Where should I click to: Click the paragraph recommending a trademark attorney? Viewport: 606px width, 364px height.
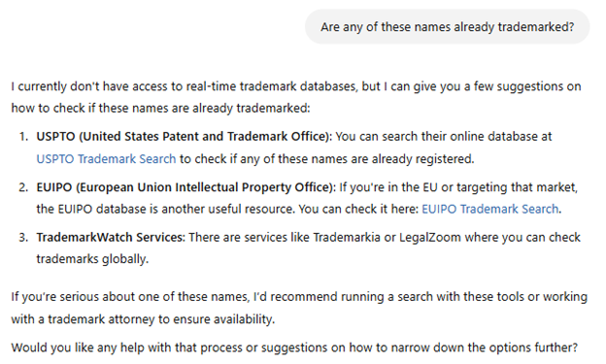[299, 308]
